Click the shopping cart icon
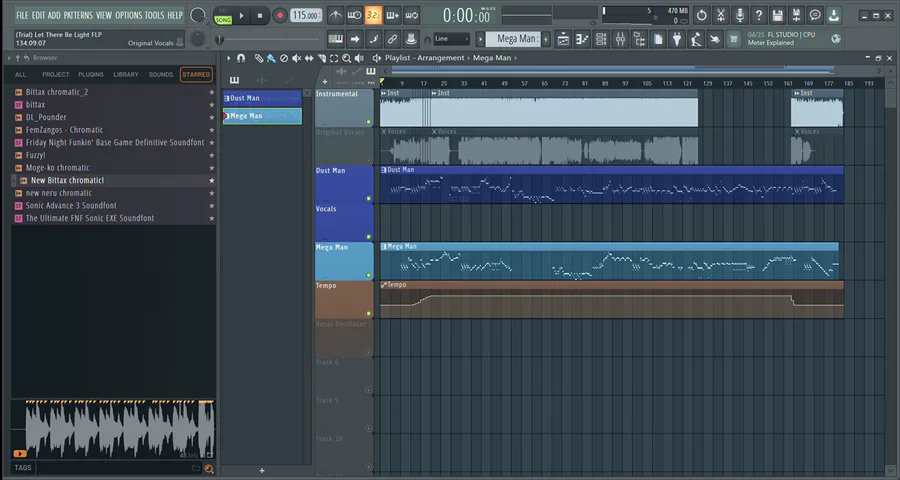Screen dimensions: 900x480 pos(734,39)
